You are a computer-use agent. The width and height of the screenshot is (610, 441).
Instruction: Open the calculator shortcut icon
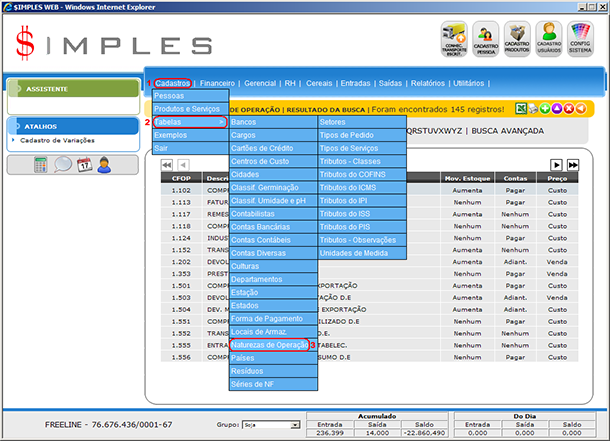click(x=41, y=164)
